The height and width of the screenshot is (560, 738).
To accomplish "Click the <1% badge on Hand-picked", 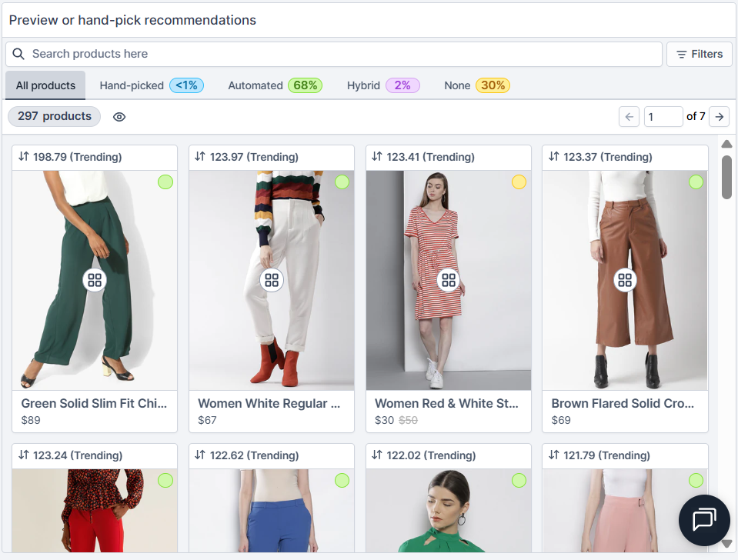I will point(186,85).
